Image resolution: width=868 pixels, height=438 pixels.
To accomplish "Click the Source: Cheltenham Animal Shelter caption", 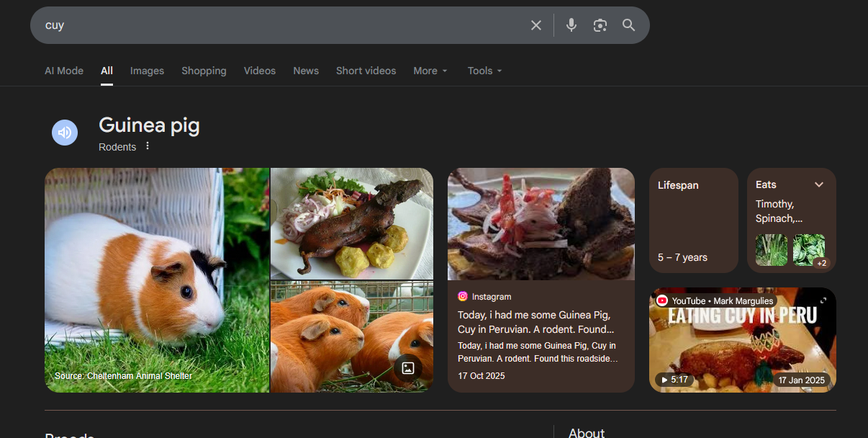I will coord(124,376).
